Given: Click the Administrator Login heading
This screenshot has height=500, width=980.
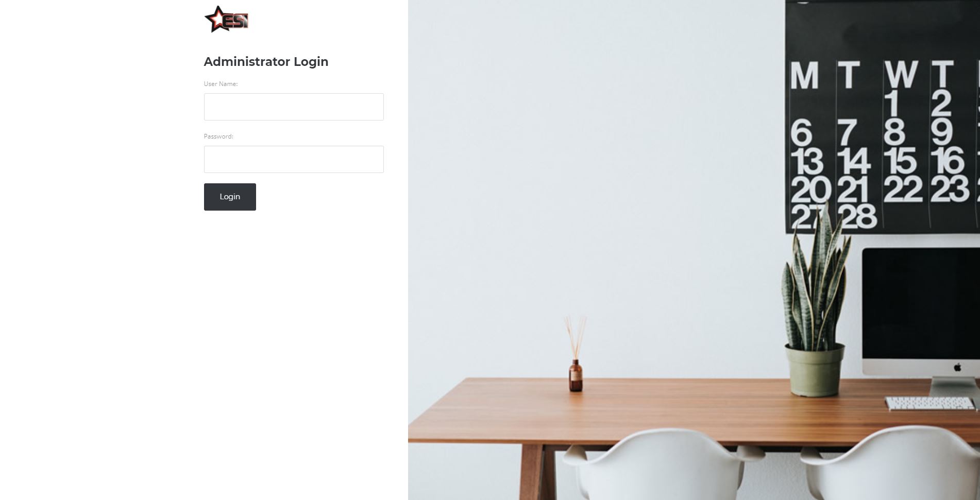Looking at the screenshot, I should (x=266, y=62).
